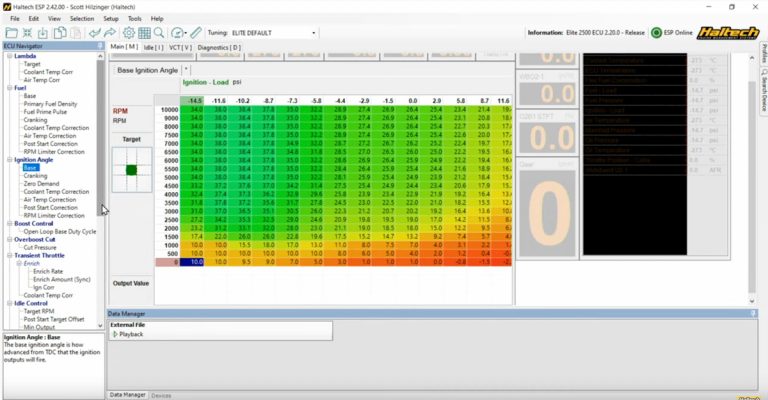Viewport: 768px width, 400px height.
Task: Expand the Playback item in Data Manager
Action: 114,334
